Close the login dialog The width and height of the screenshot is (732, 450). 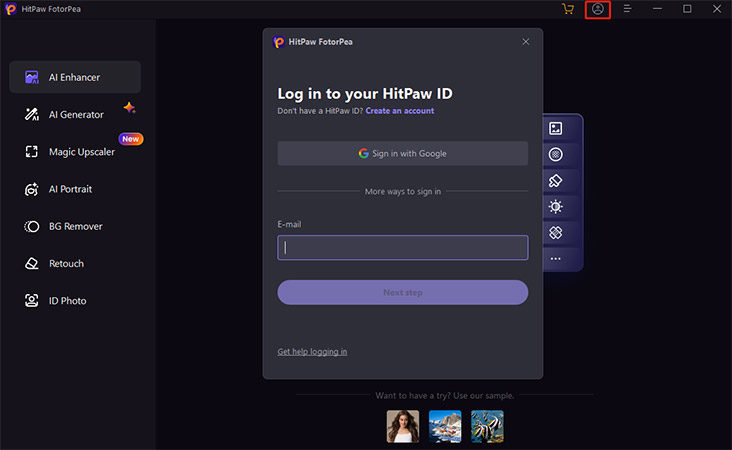pyautogui.click(x=526, y=42)
